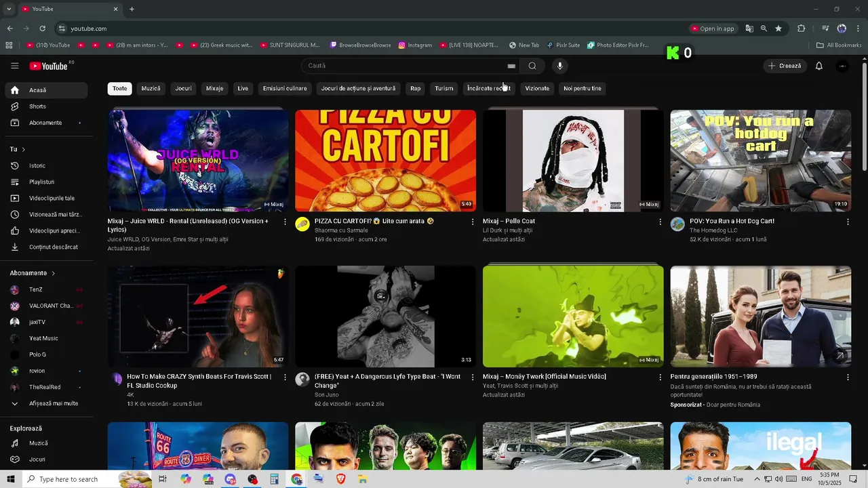The image size is (868, 488).
Task: Bookmark this tab with the star icon
Action: click(778, 28)
